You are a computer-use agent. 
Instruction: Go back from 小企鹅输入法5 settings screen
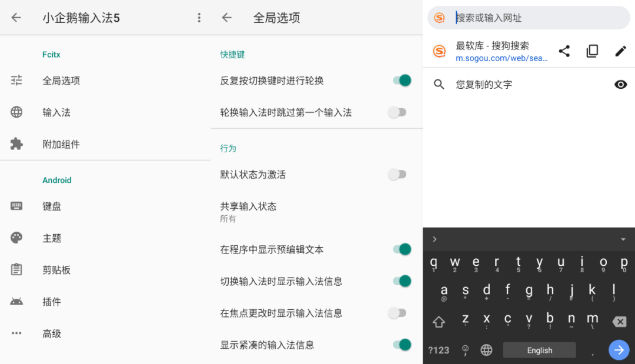(16, 18)
